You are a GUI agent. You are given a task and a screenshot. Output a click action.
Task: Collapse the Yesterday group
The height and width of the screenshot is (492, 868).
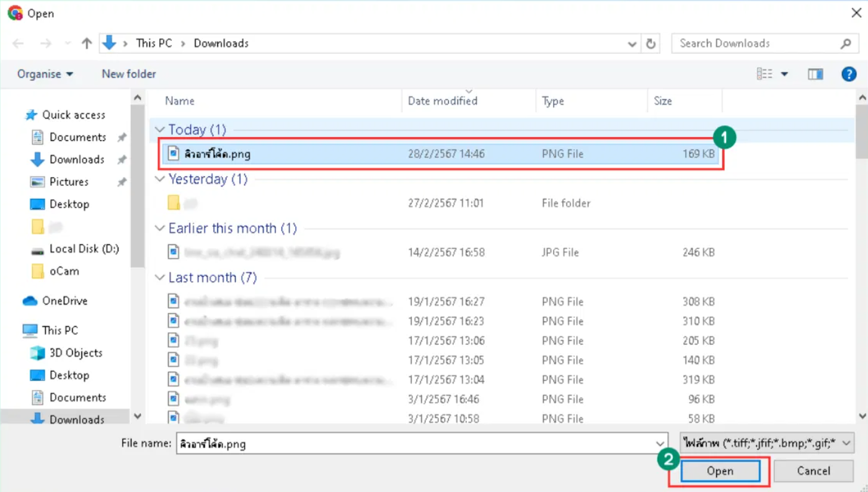point(160,179)
